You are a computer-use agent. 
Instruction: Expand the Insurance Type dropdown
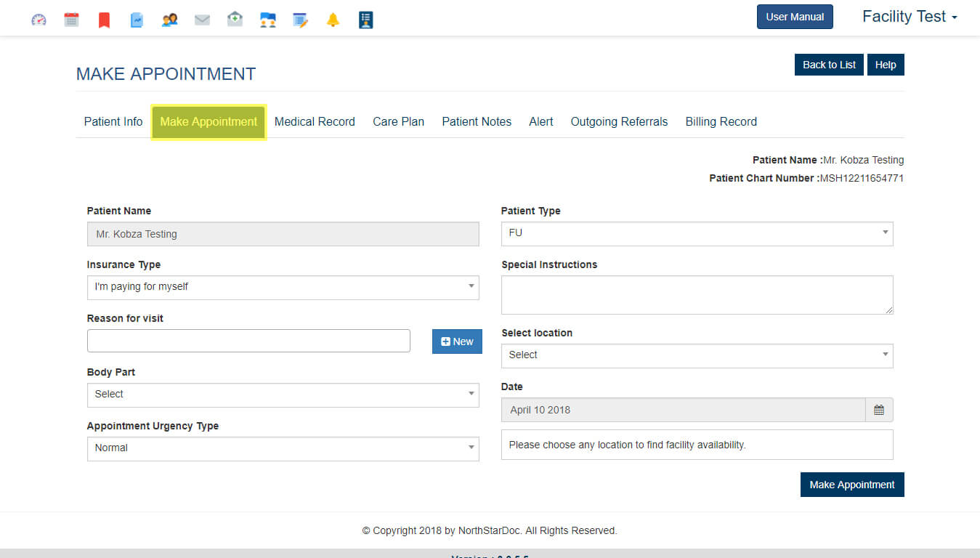(x=283, y=287)
